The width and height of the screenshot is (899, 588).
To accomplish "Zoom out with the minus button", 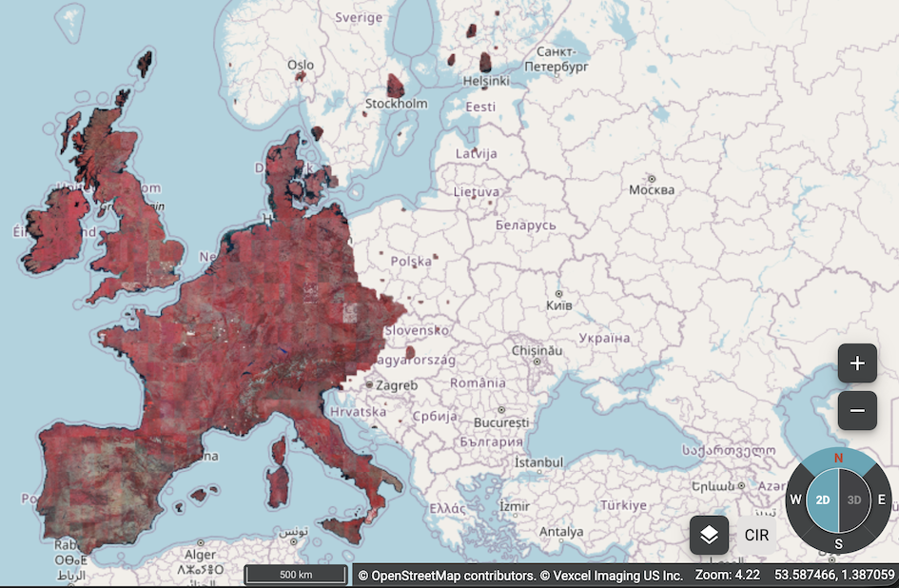I will pyautogui.click(x=857, y=411).
